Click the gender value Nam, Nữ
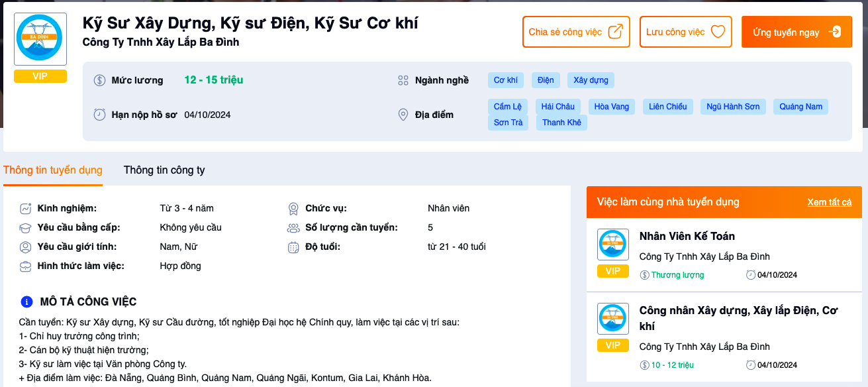The width and height of the screenshot is (868, 387). (179, 247)
